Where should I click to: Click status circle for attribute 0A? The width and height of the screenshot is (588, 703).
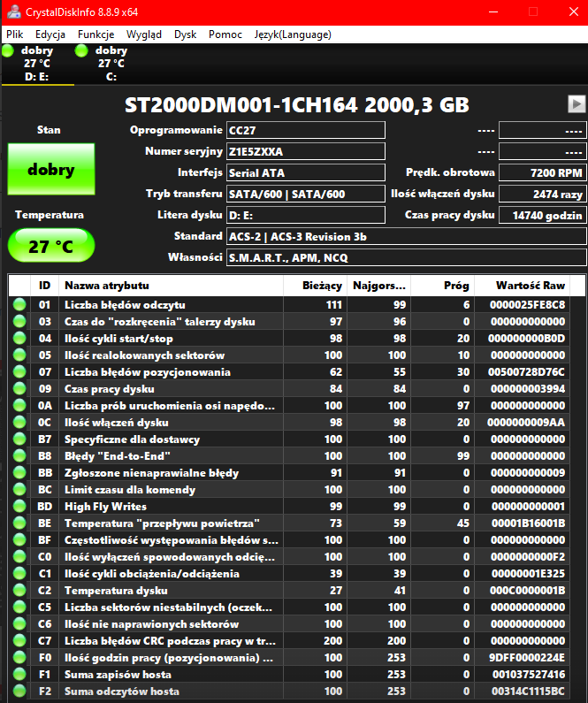19,406
